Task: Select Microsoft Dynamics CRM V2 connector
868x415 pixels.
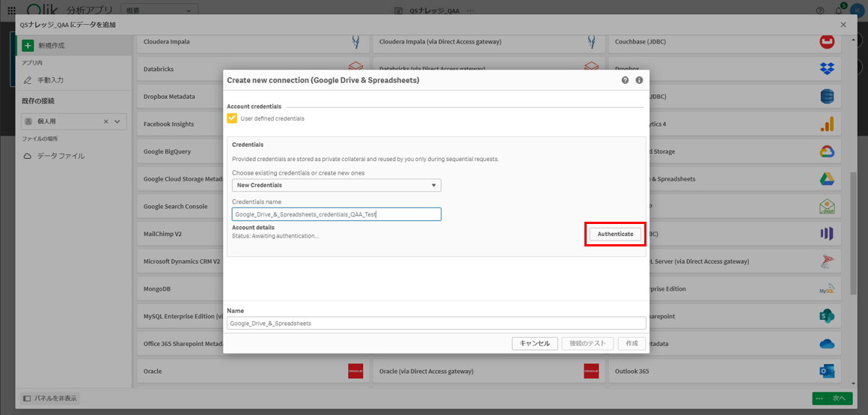Action: [180, 261]
